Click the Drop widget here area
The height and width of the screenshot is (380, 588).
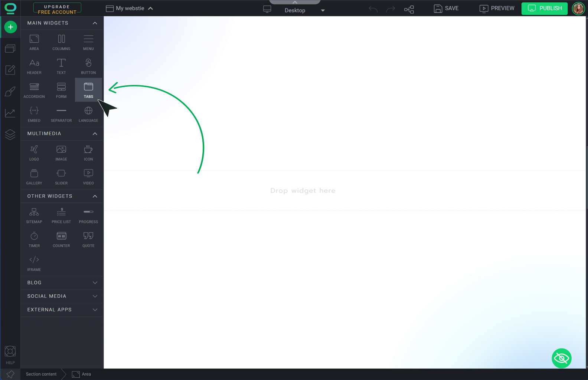tap(303, 191)
